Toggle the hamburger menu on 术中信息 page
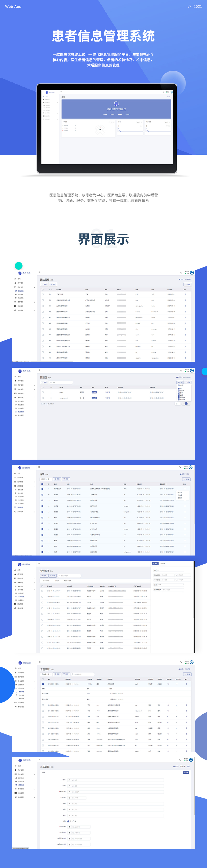Viewport: 207px width, 868px height. [x=39, y=563]
